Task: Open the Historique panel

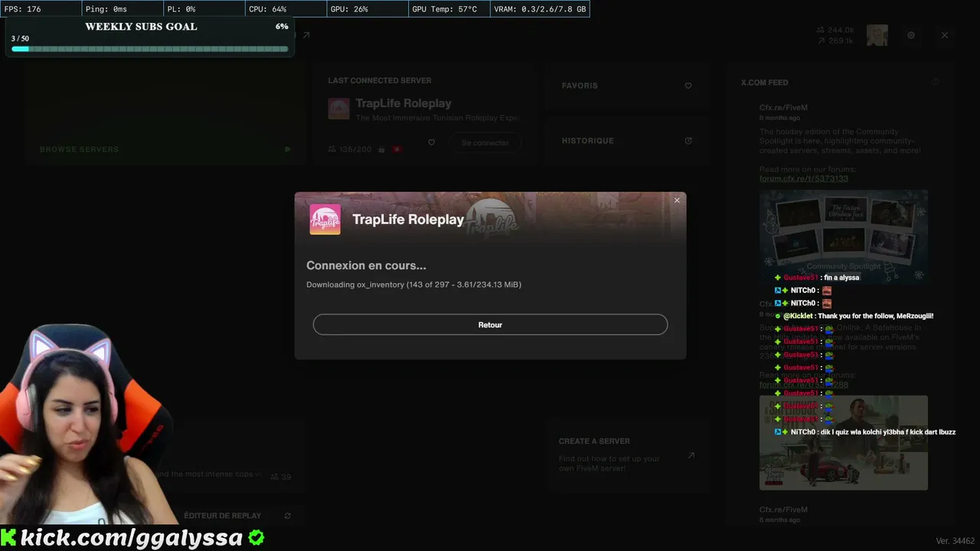Action: coord(626,141)
